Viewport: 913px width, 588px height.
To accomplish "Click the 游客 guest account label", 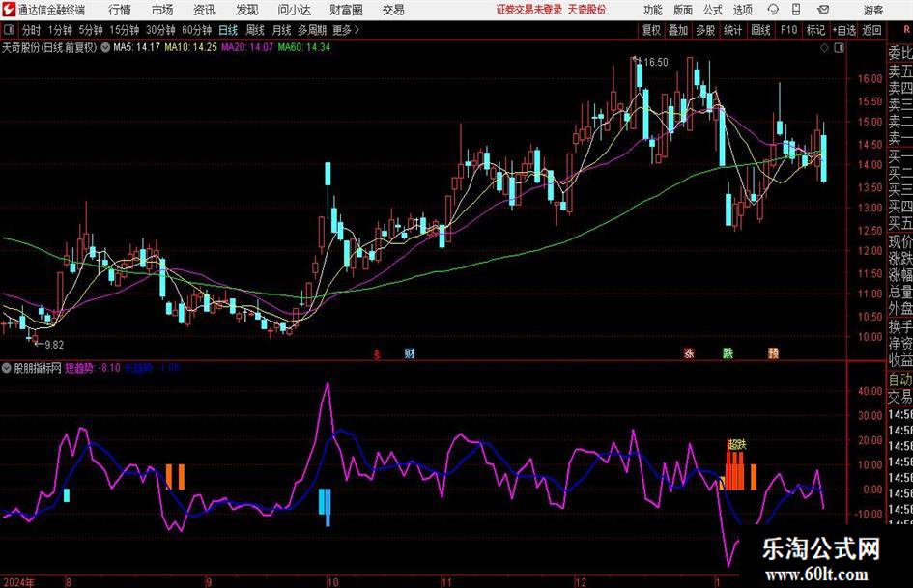I will click(874, 10).
